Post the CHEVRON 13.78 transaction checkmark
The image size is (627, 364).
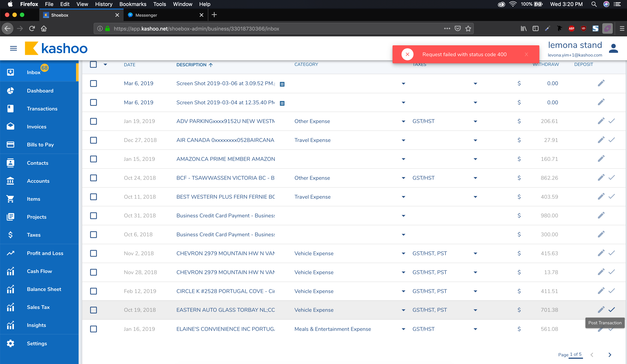tap(612, 272)
